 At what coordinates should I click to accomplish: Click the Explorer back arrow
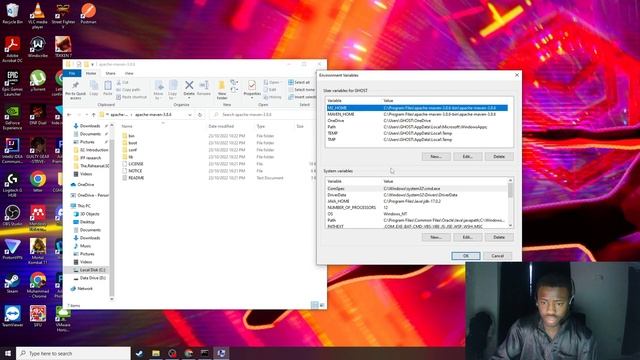point(69,115)
